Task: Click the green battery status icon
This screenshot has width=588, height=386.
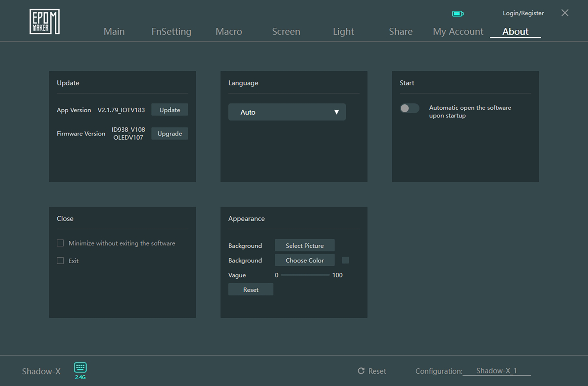Action: (x=457, y=14)
